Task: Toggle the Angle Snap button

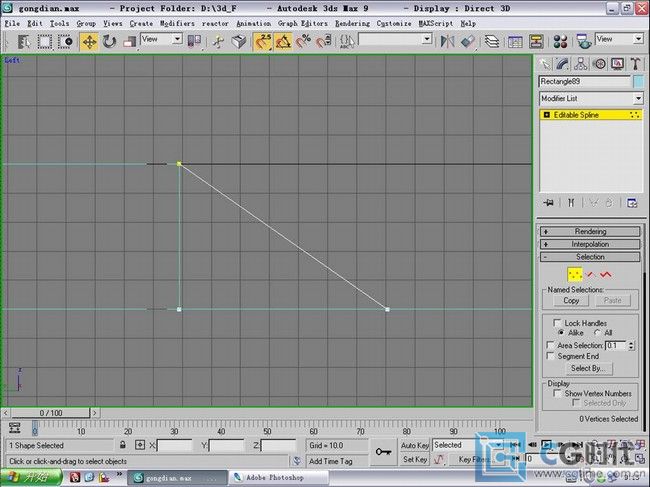Action: 283,41
